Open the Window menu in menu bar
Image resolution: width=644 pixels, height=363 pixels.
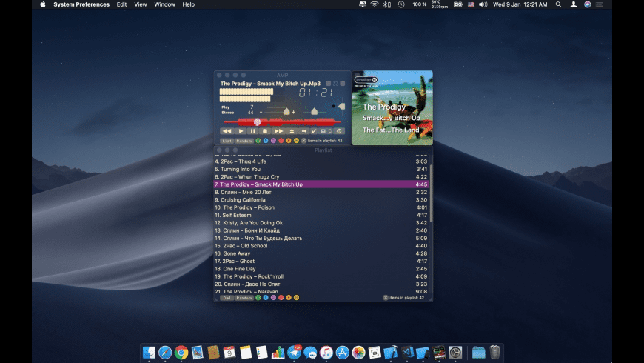pyautogui.click(x=165, y=4)
